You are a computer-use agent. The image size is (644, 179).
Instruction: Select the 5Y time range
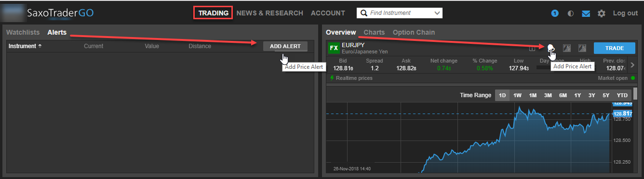(606, 95)
